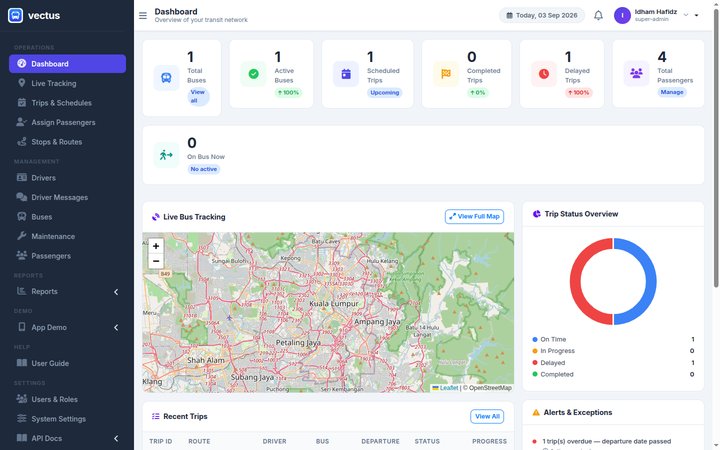Click the STATUS column header
720x450 pixels.
click(x=427, y=441)
